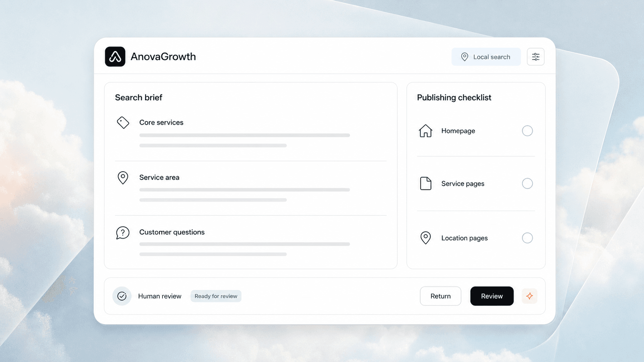Image resolution: width=644 pixels, height=362 pixels.
Task: Click the Human review checkmark icon
Action: click(122, 296)
